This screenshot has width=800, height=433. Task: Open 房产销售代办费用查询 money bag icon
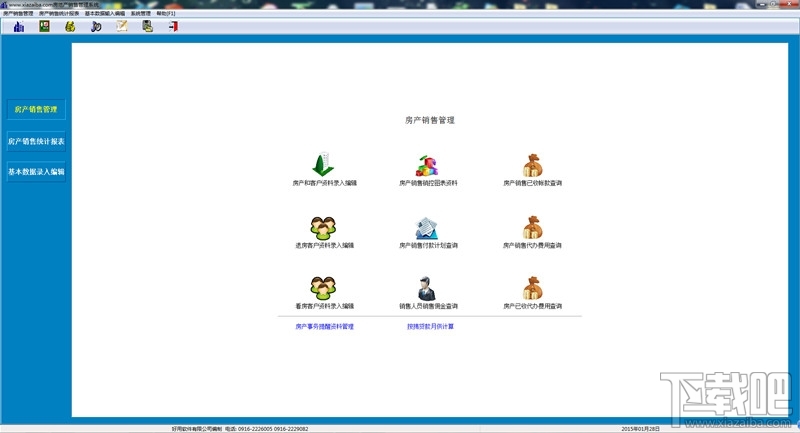pos(532,227)
